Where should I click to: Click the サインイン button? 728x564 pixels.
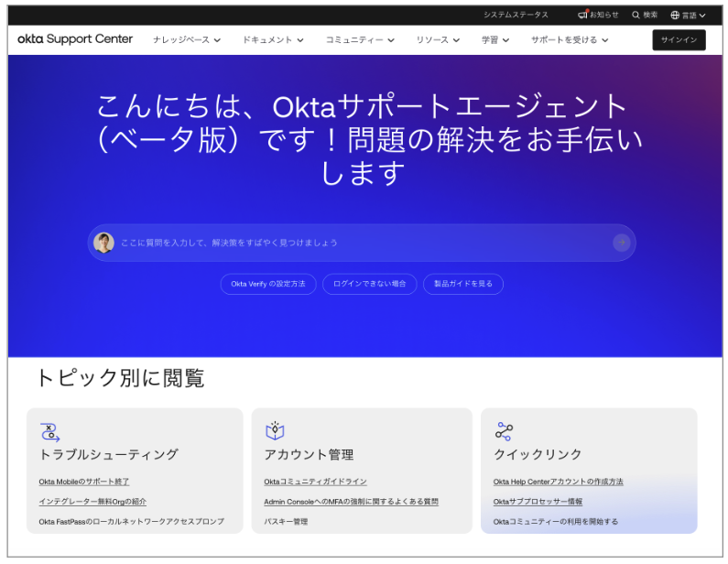click(x=679, y=40)
